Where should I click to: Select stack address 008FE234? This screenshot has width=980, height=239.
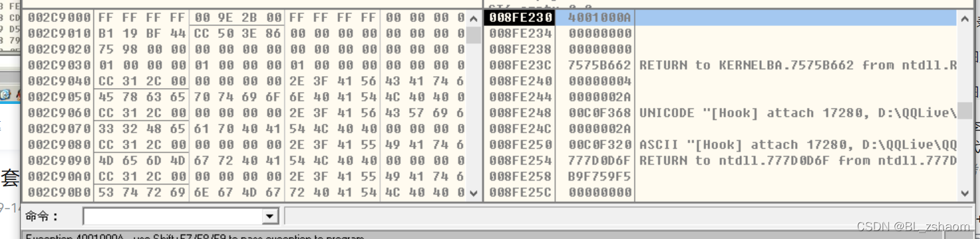tap(520, 33)
